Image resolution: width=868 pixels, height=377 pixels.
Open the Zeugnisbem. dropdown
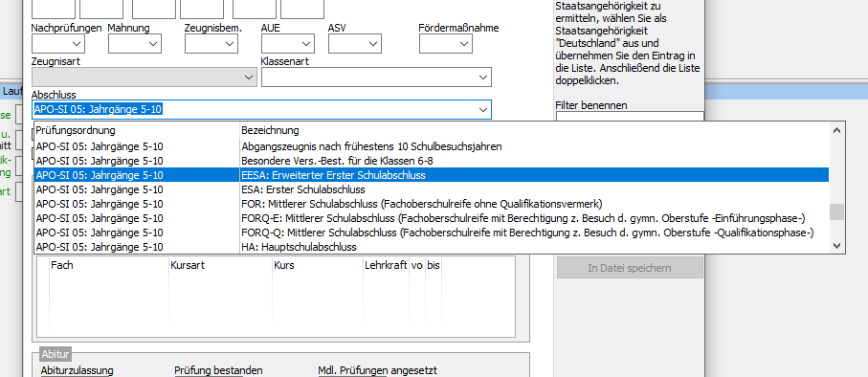pos(211,44)
